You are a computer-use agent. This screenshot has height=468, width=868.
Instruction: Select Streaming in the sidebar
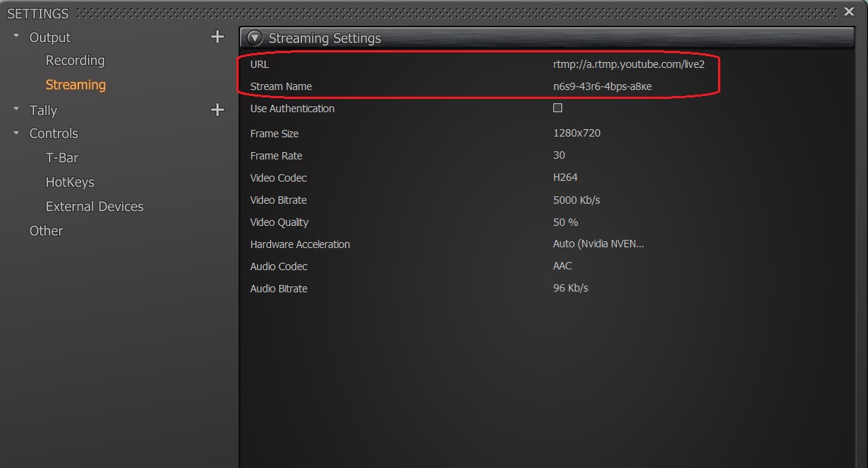75,85
